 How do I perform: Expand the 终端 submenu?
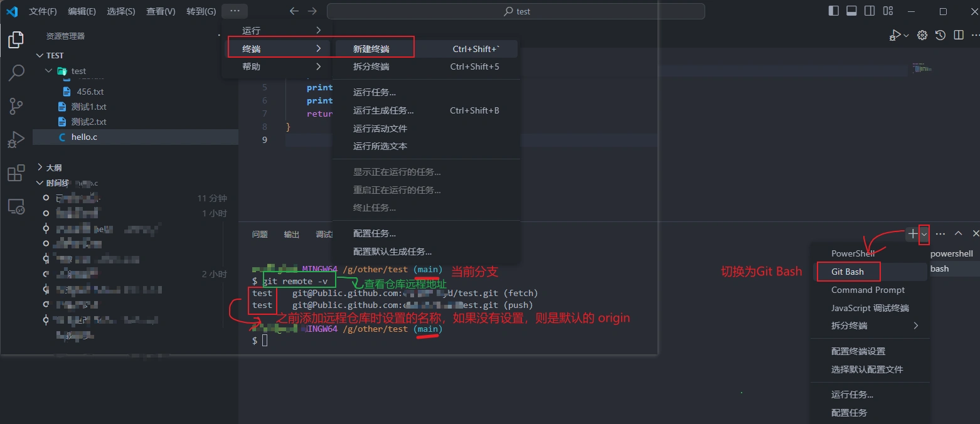tap(277, 48)
